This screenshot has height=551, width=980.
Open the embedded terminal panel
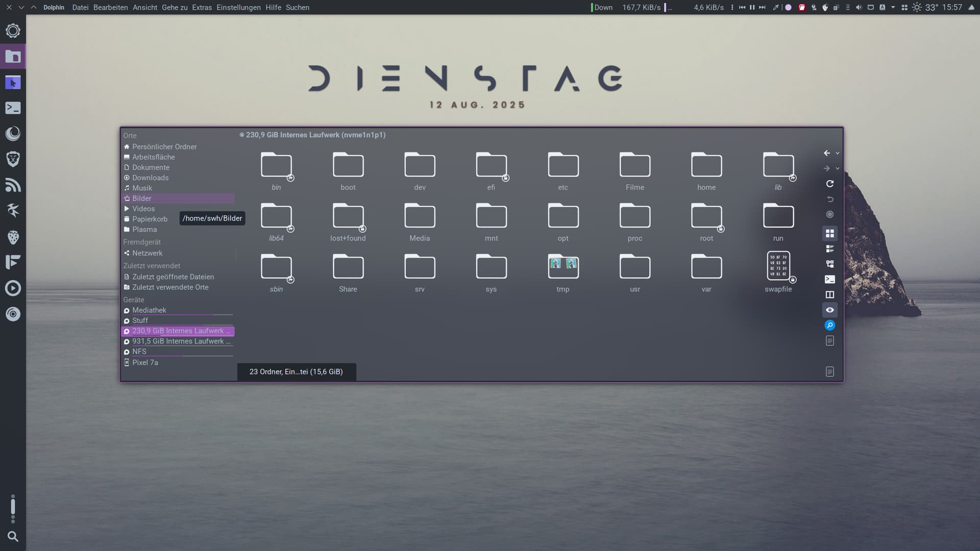[830, 280]
